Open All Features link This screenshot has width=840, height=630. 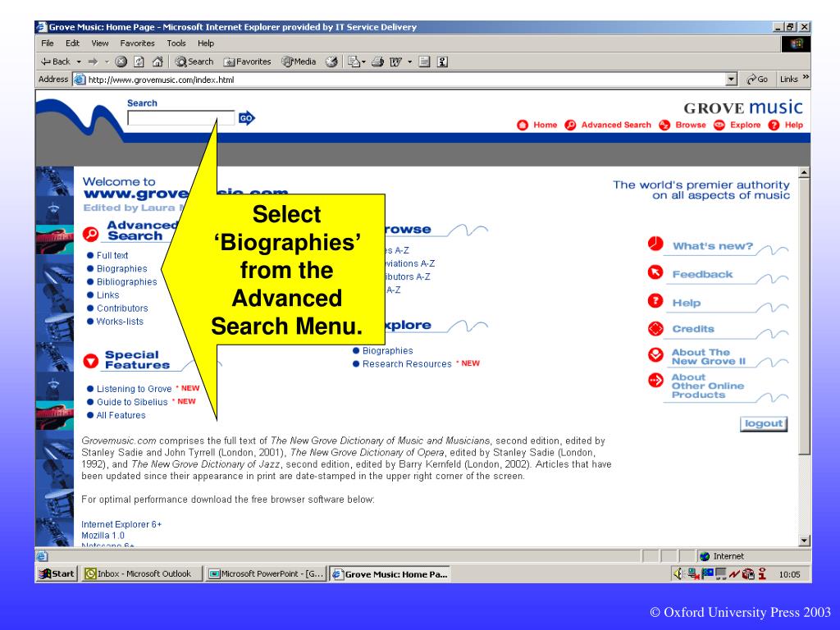(x=121, y=415)
